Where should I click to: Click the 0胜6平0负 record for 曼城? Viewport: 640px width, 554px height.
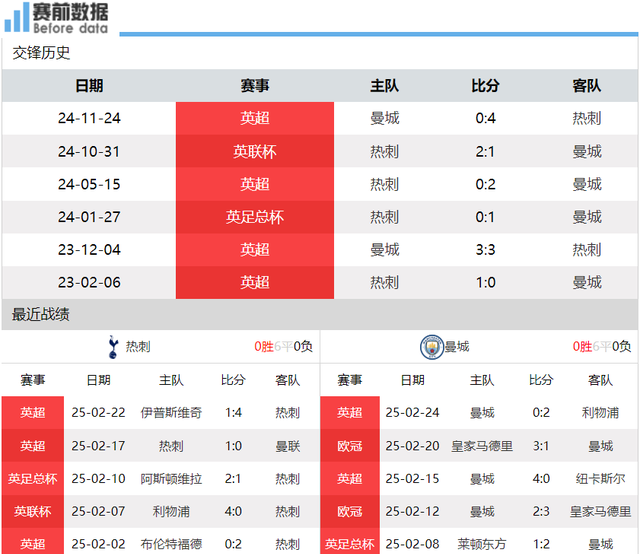[602, 347]
